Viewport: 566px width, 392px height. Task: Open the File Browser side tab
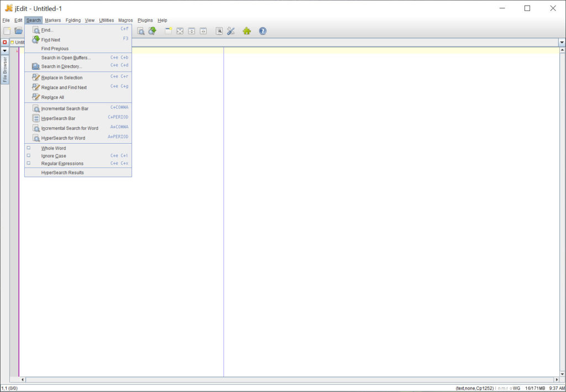click(x=4, y=69)
